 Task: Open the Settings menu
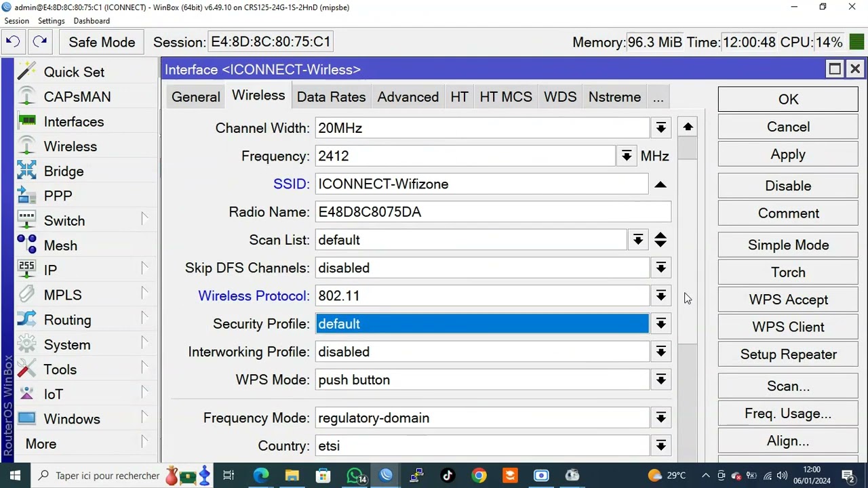pyautogui.click(x=51, y=21)
